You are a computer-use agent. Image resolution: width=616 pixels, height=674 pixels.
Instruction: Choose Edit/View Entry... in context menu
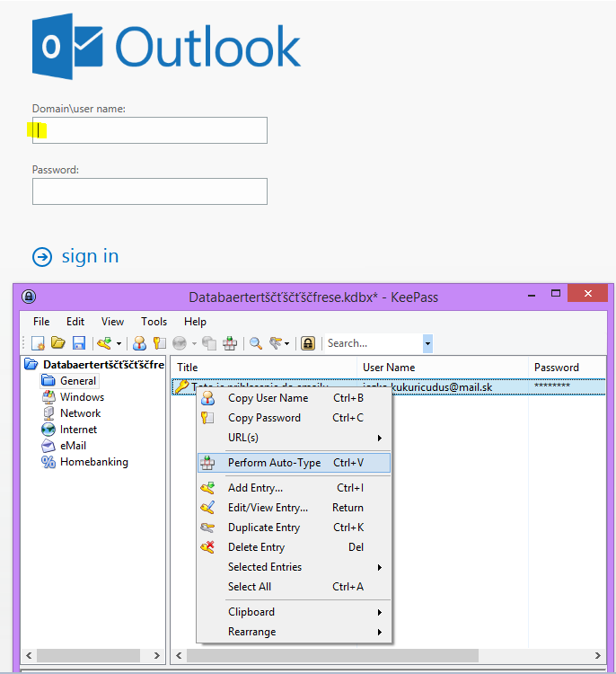point(294,508)
